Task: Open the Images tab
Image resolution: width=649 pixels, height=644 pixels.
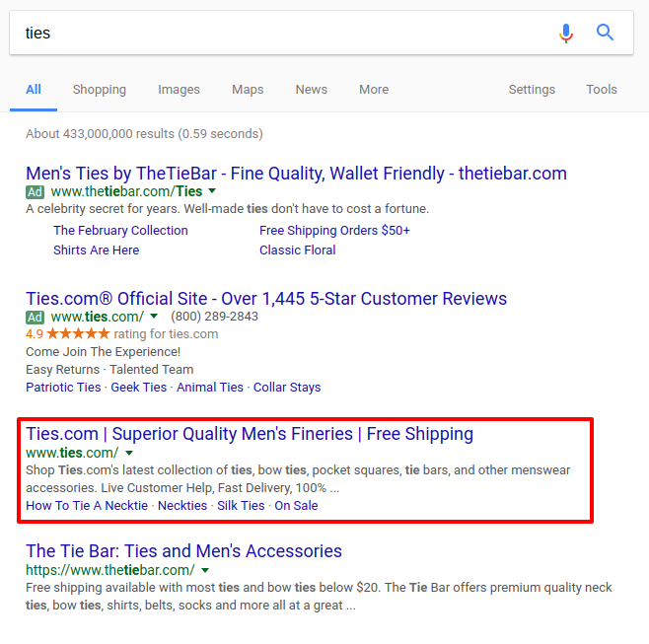Action: click(x=179, y=90)
